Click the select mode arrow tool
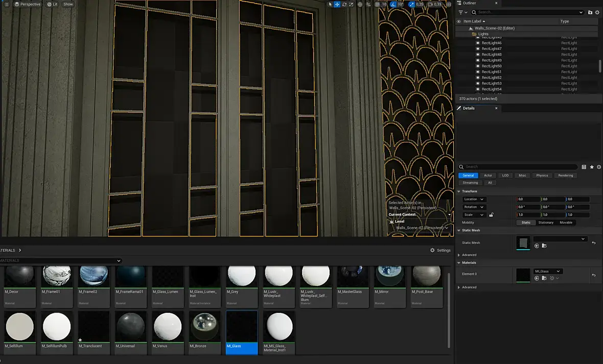 coord(330,4)
